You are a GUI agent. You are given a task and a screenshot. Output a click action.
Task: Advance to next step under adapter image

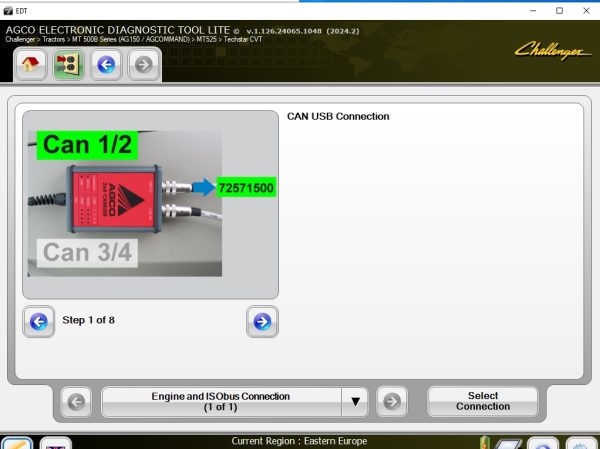tap(262, 322)
